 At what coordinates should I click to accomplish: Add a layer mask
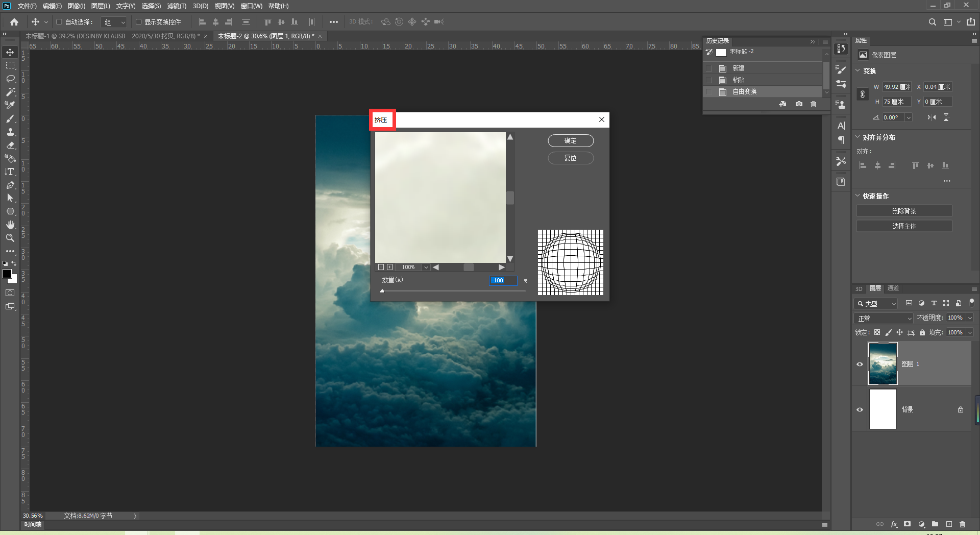907,524
